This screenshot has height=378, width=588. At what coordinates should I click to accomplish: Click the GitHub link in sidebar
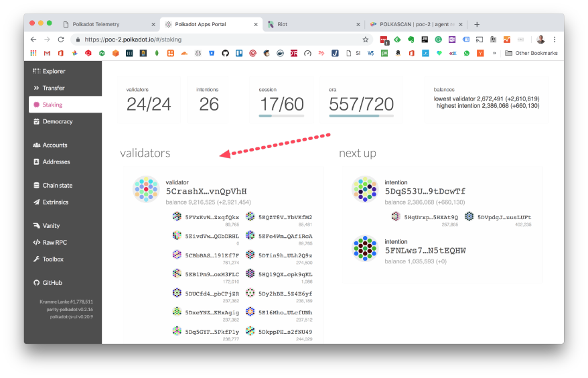(51, 283)
